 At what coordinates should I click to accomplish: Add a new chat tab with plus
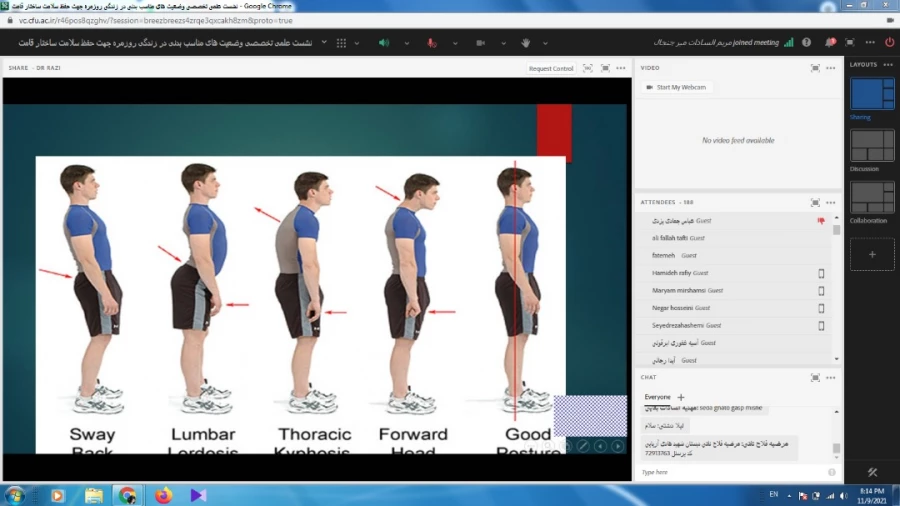click(x=681, y=397)
